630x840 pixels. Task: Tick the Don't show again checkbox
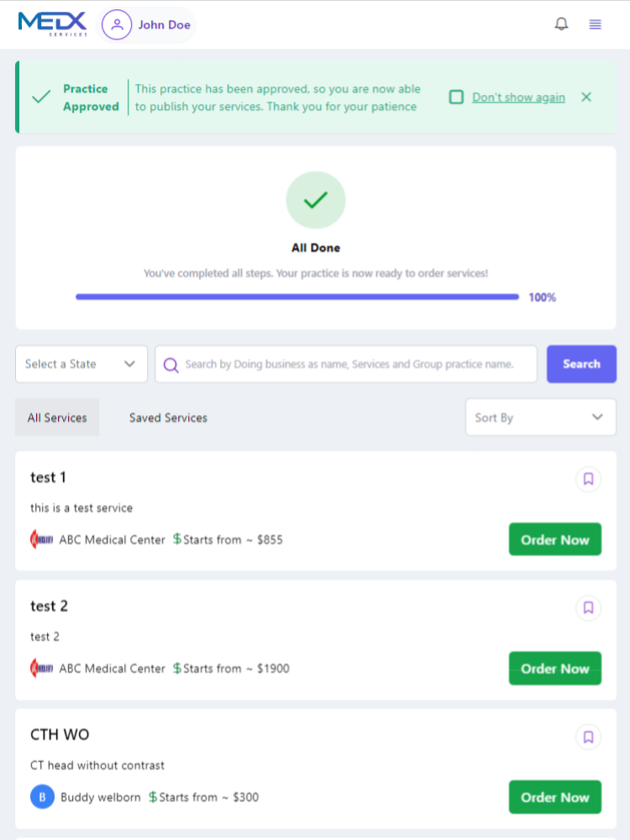[456, 97]
